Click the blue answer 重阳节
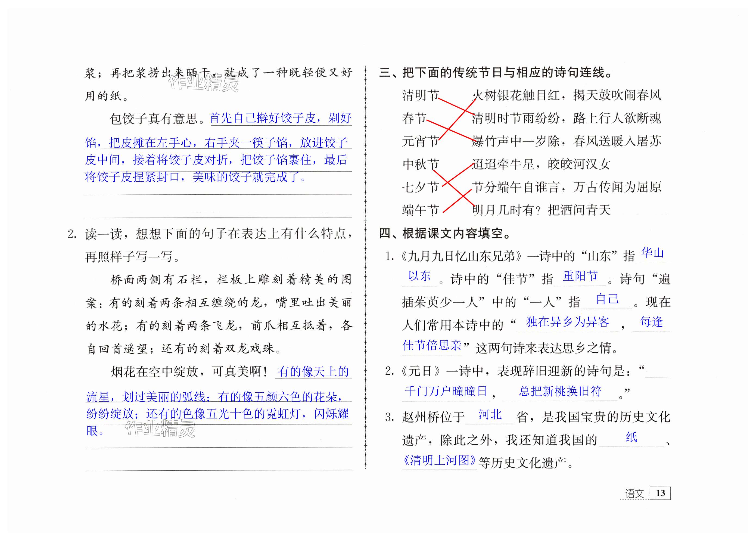Viewport: 756px width, 540px height. pyautogui.click(x=580, y=276)
